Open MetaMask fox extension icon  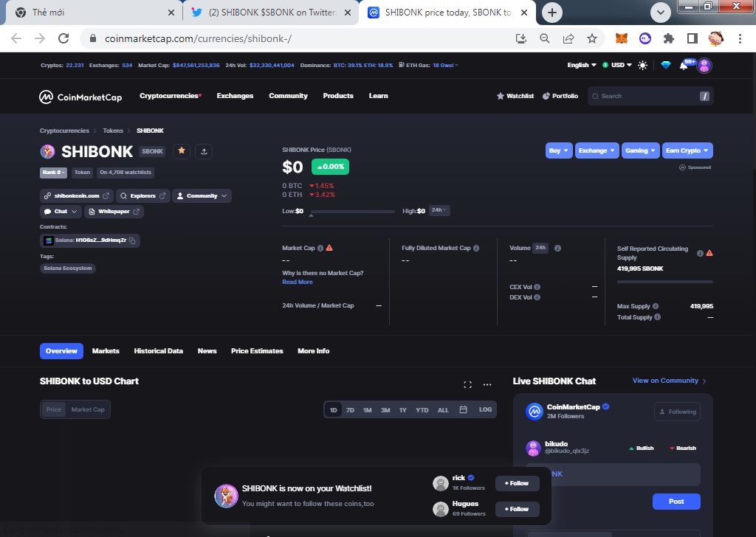pos(622,38)
